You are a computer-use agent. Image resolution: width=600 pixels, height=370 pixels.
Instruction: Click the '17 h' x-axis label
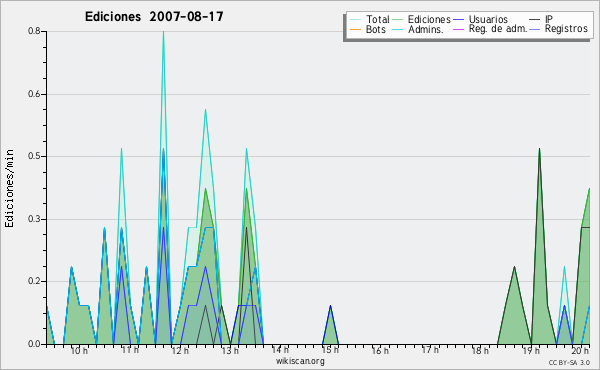430,350
